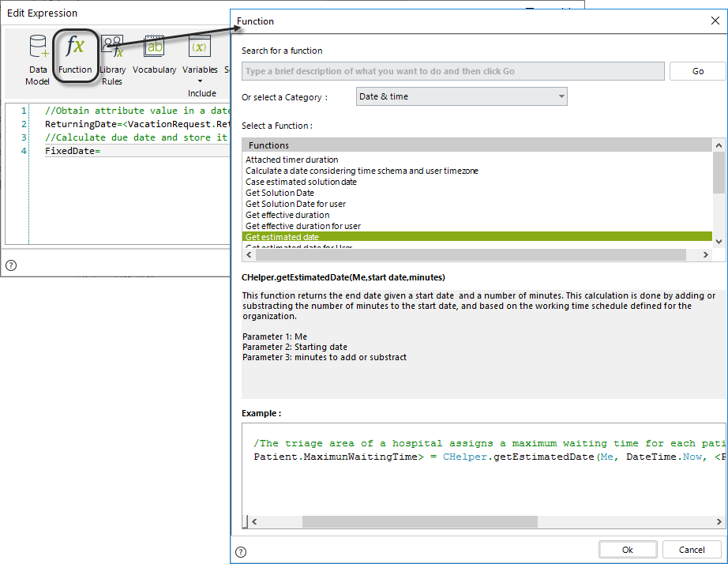Click the functions list scroll up arrow
The image size is (728, 564).
719,145
